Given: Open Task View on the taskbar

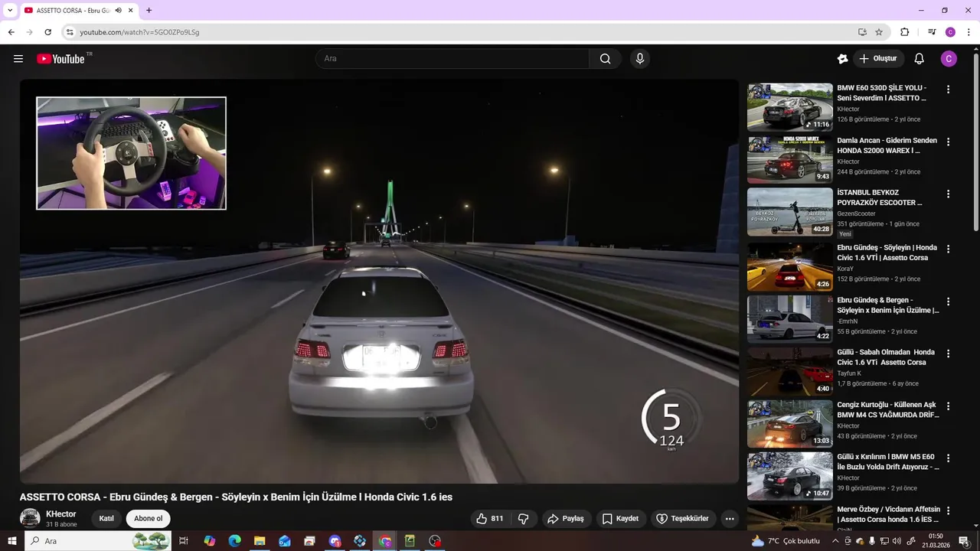Looking at the screenshot, I should (184, 541).
